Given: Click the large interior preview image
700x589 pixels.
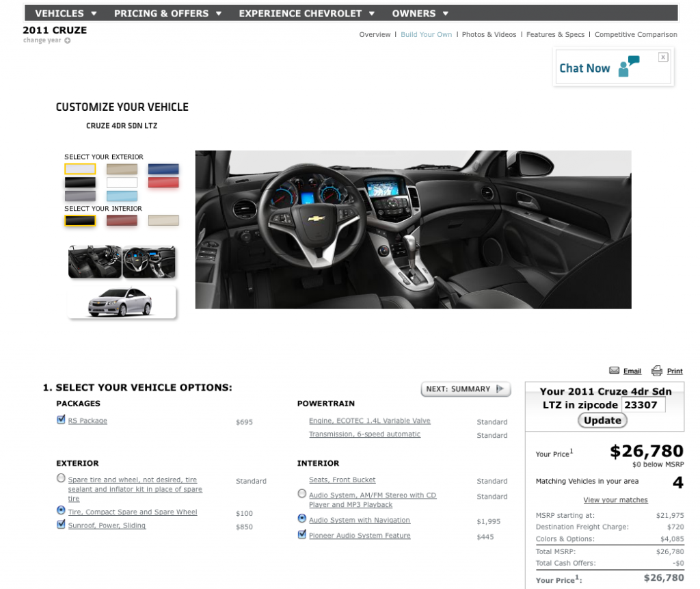Looking at the screenshot, I should (x=414, y=230).
